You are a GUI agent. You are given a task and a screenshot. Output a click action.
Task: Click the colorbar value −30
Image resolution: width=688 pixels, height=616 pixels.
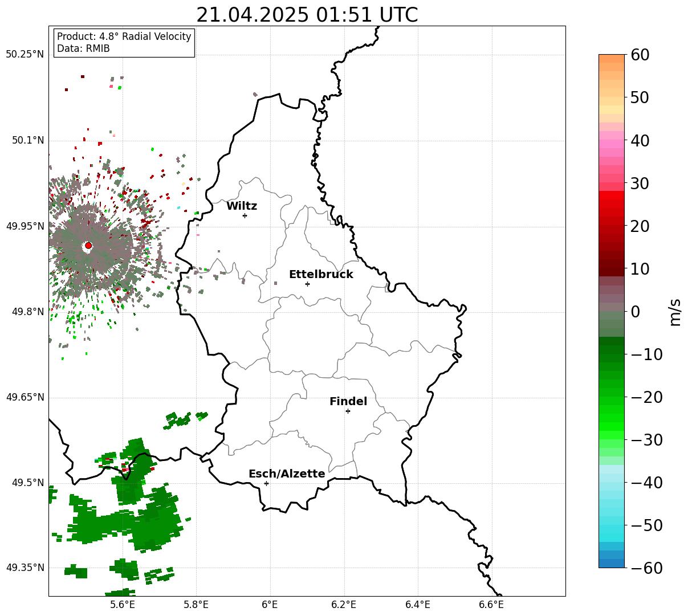646,440
